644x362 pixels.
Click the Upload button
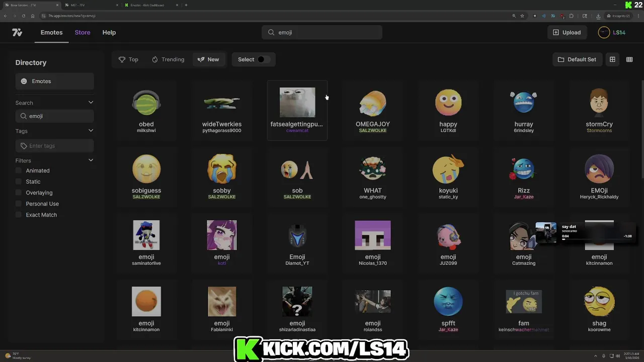(567, 32)
